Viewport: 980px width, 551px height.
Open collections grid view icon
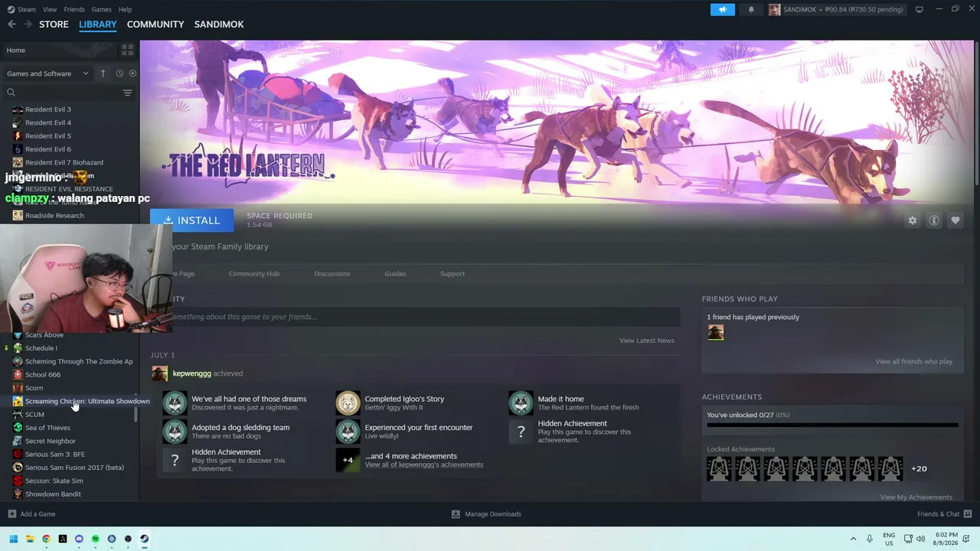point(127,50)
